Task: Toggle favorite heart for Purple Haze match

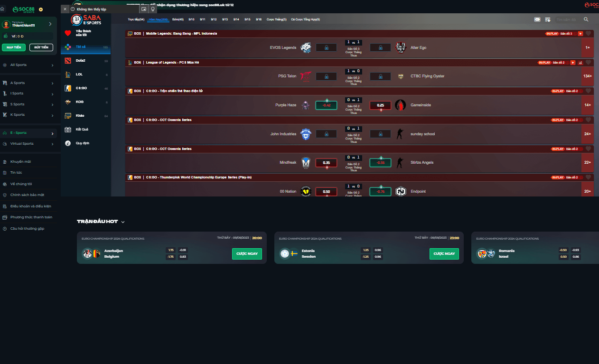Action: [588, 91]
